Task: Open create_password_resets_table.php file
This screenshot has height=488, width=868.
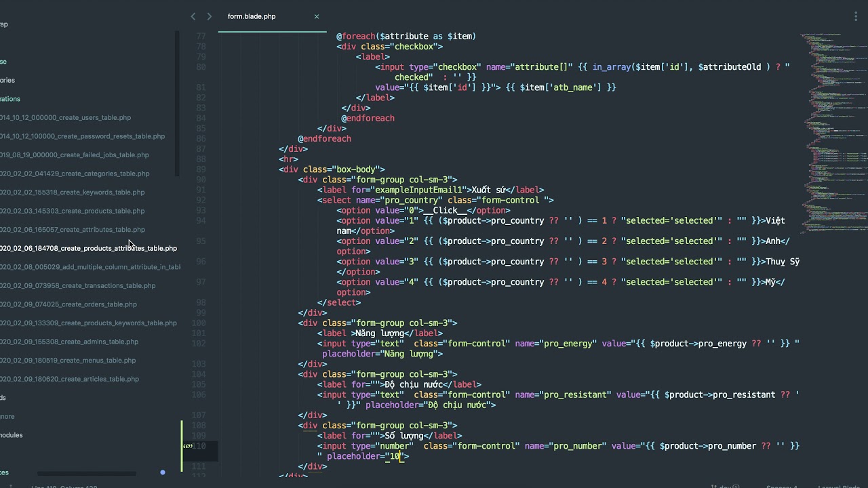Action: pos(82,136)
